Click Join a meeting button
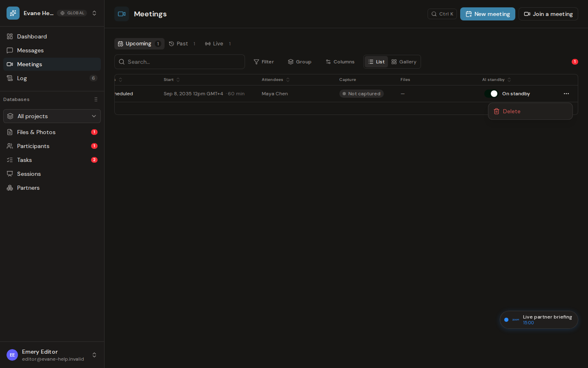This screenshot has width=588, height=368. (x=548, y=14)
